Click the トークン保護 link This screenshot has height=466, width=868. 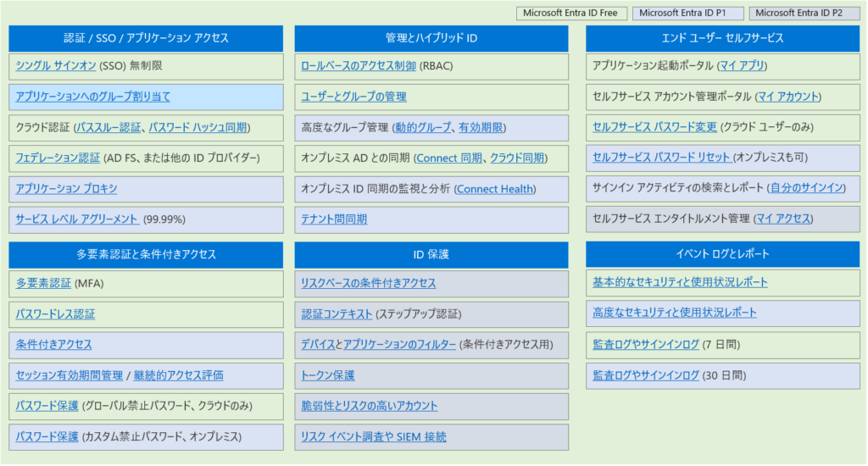(328, 375)
